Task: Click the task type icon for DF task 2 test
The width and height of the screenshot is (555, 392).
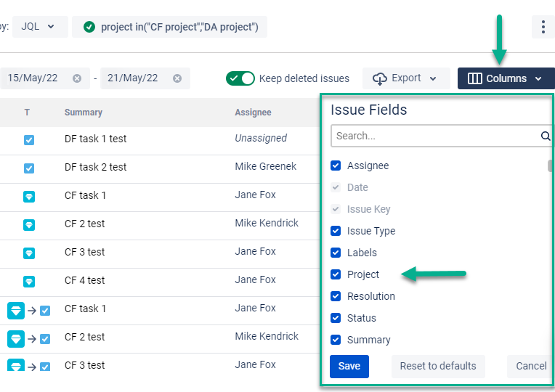Action: point(29,168)
